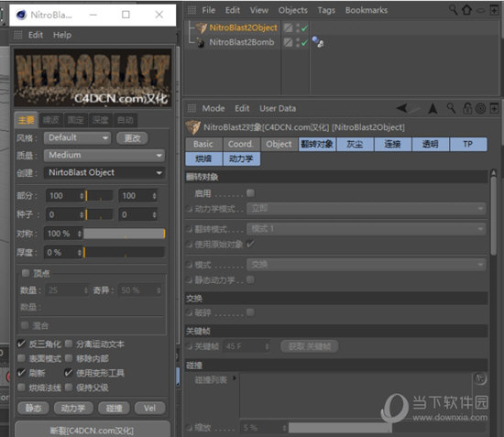Click the grip icon beside Mode menu
The width and height of the screenshot is (504, 437).
[192, 108]
